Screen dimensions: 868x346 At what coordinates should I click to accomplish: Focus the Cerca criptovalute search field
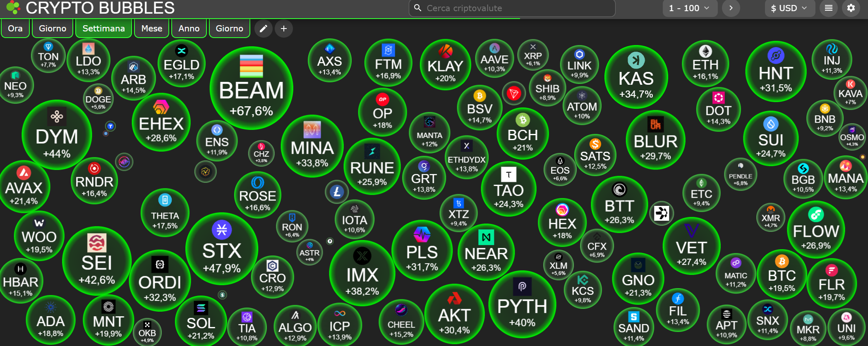point(512,8)
